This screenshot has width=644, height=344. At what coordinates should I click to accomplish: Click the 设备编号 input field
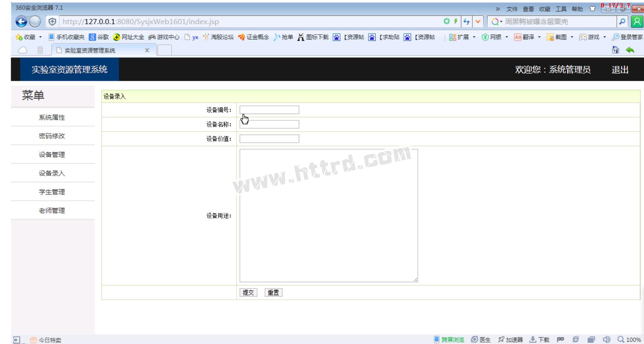(x=269, y=110)
